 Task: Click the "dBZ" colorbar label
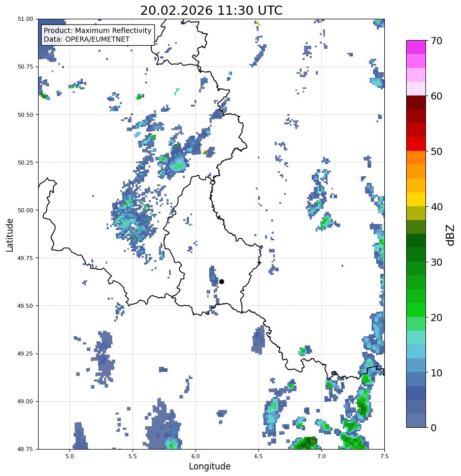(451, 235)
